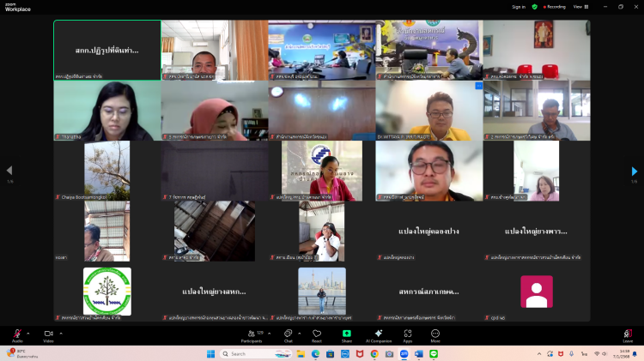Viewport: 644px width, 361px height.
Task: Click the green Share screen button
Action: click(x=347, y=335)
